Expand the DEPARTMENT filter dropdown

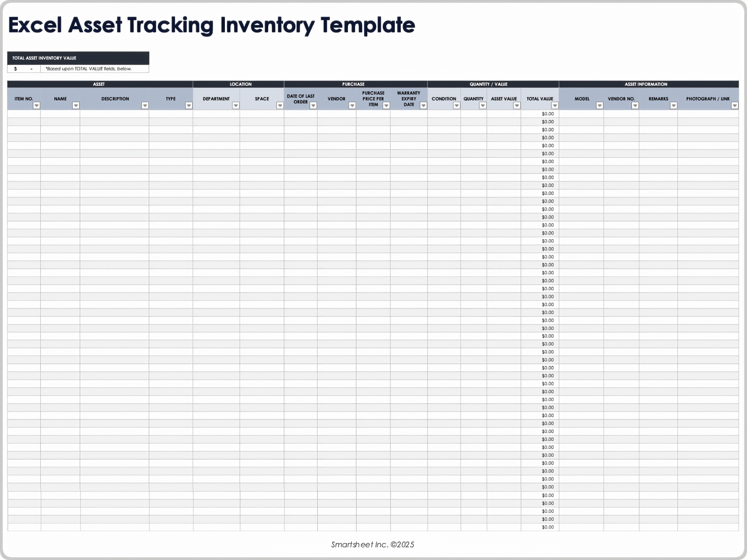click(235, 105)
